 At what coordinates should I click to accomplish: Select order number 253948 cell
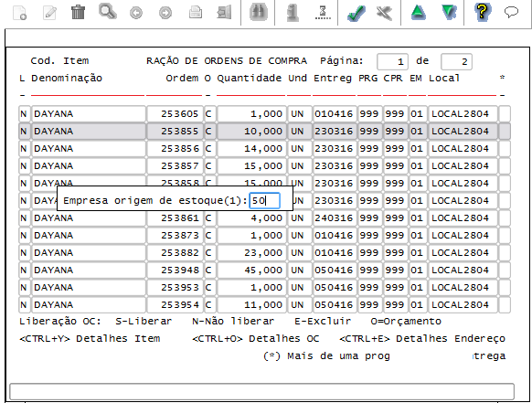tap(175, 270)
